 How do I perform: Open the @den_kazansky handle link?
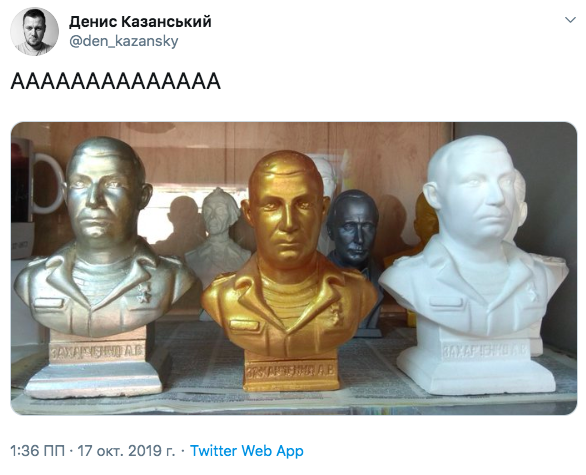[x=124, y=41]
